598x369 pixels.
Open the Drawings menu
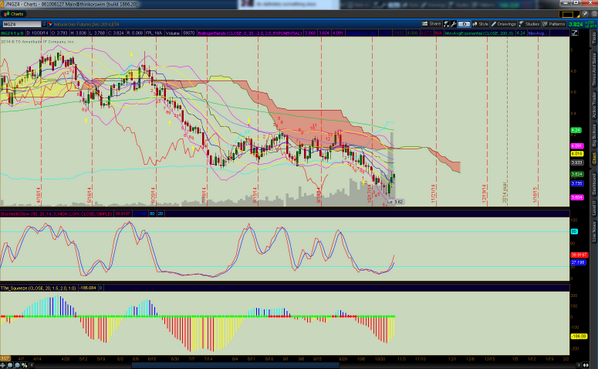pyautogui.click(x=504, y=24)
